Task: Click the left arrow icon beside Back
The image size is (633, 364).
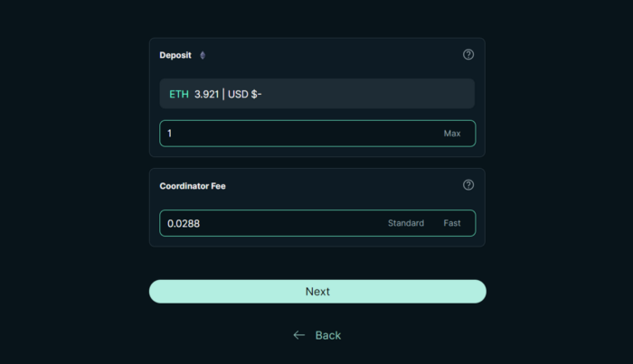Action: [x=298, y=335]
